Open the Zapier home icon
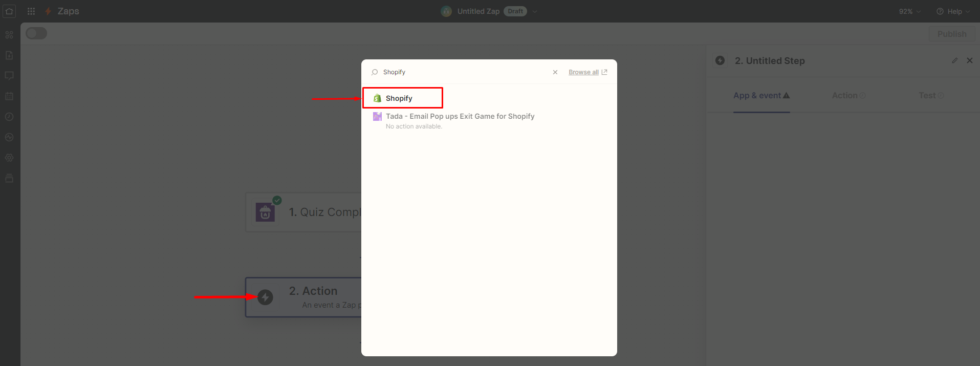The image size is (980, 366). point(9,11)
